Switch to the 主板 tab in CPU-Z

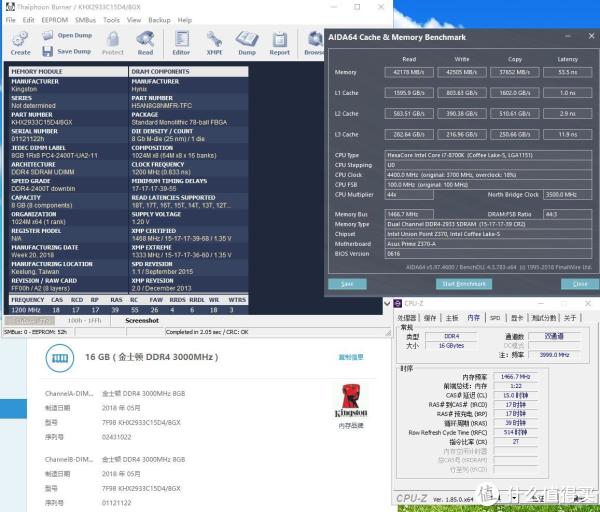pyautogui.click(x=452, y=318)
